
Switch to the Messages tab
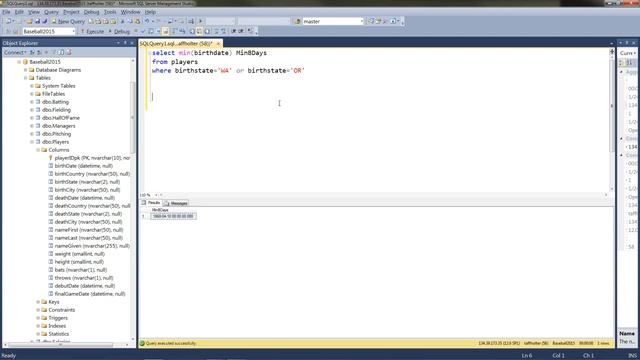tap(176, 203)
